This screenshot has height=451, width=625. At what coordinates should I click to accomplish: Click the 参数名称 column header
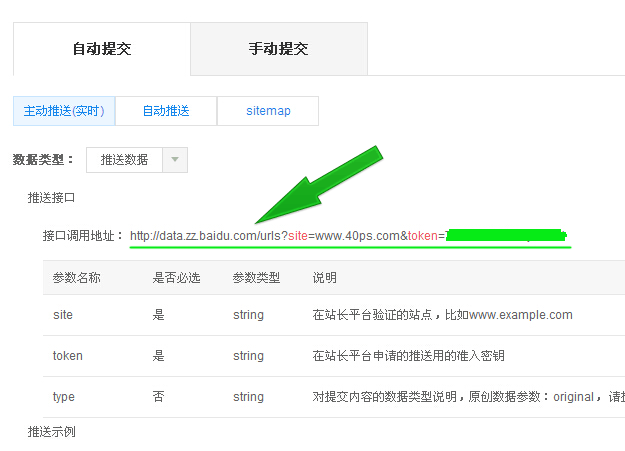coord(77,278)
